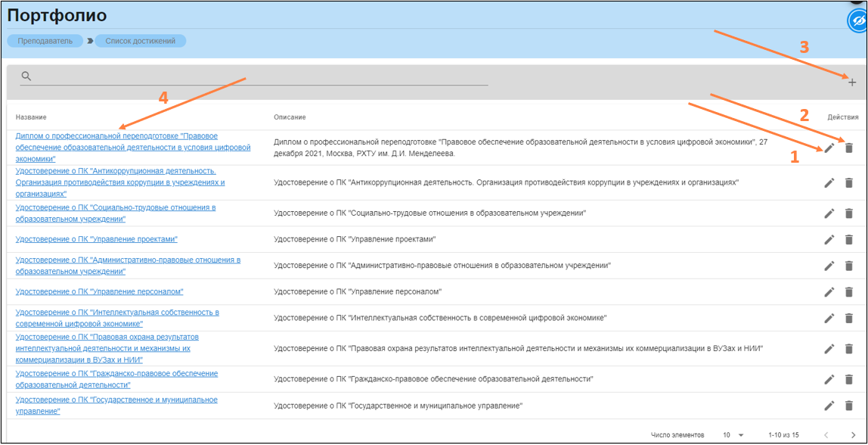Delete the "Управление персоналом" certificate entry

[x=848, y=292]
